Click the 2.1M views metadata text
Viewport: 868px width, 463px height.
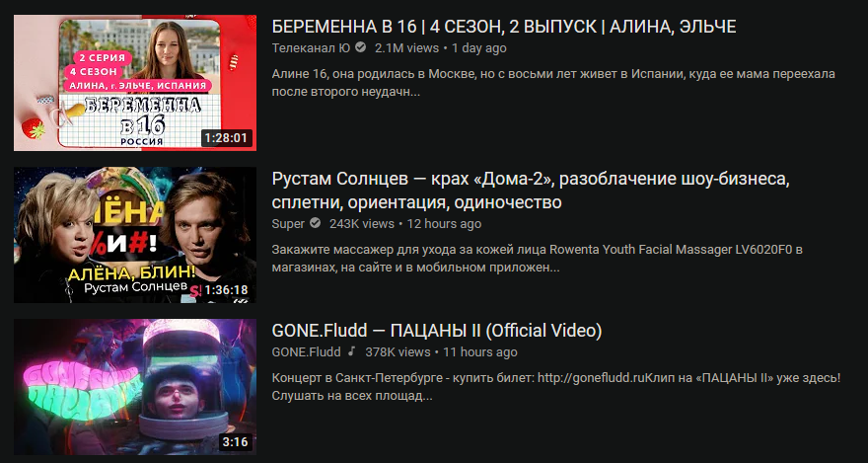pyautogui.click(x=406, y=48)
